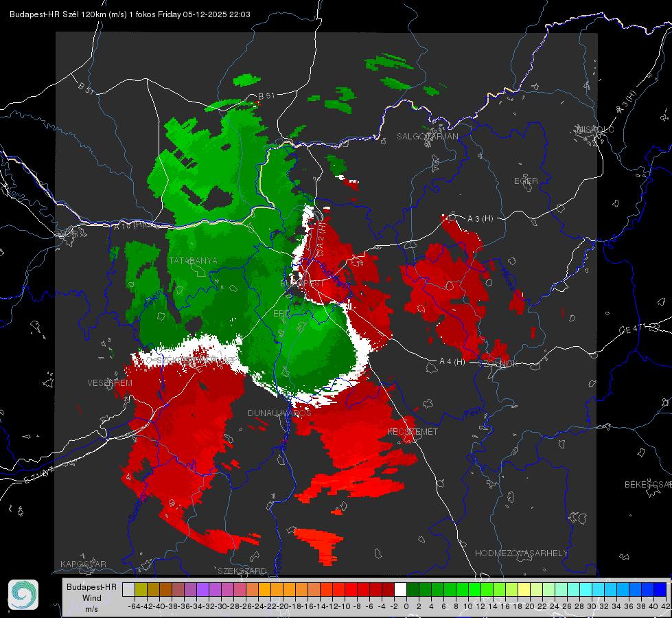672x618 pixels.
Task: Pick the brown swatch between -40 and -38
Action: click(x=165, y=589)
